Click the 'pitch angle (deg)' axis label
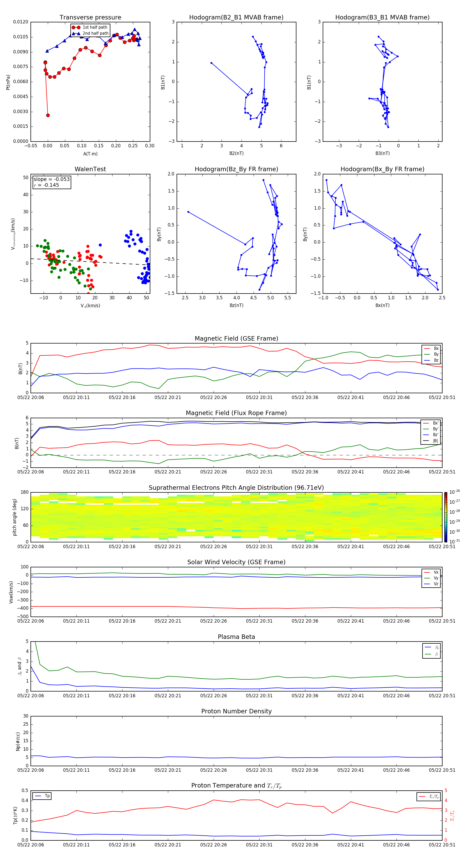 click(14, 517)
